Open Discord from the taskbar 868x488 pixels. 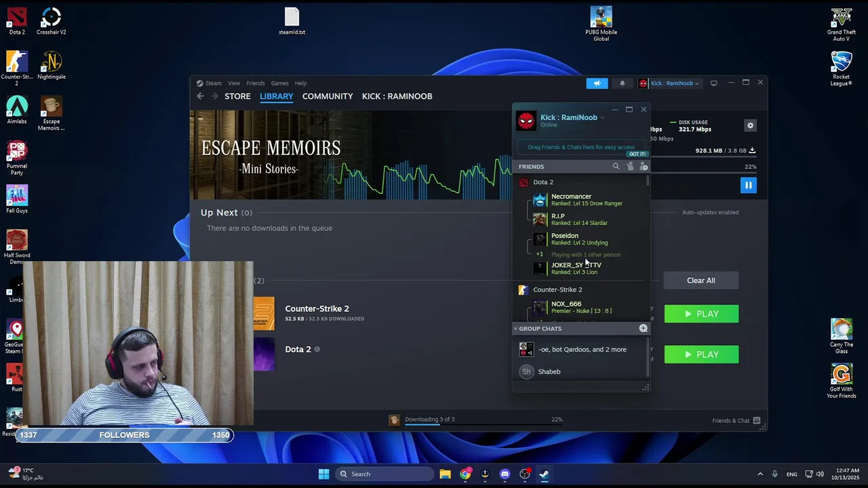(x=505, y=474)
